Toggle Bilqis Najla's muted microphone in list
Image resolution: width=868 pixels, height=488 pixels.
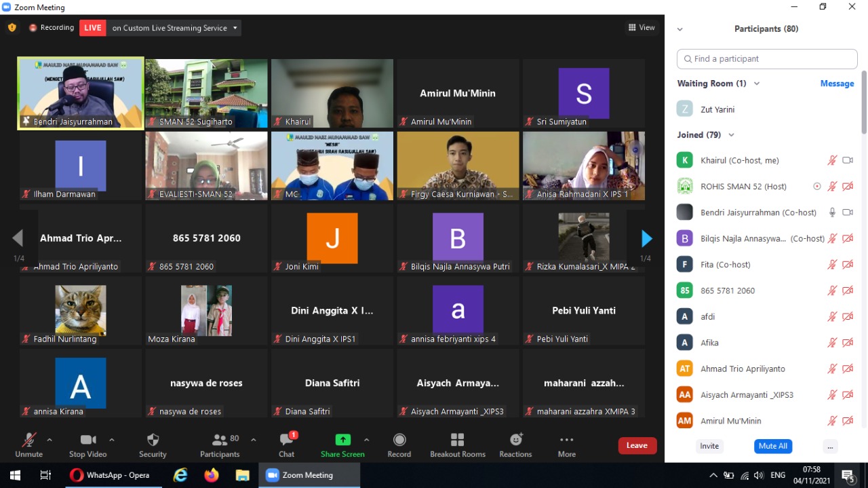click(x=832, y=239)
